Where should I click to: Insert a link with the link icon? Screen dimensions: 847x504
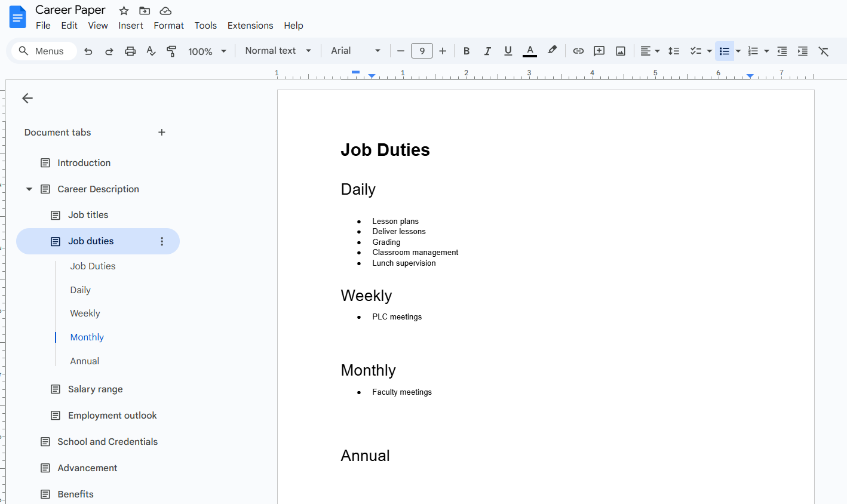pos(578,51)
